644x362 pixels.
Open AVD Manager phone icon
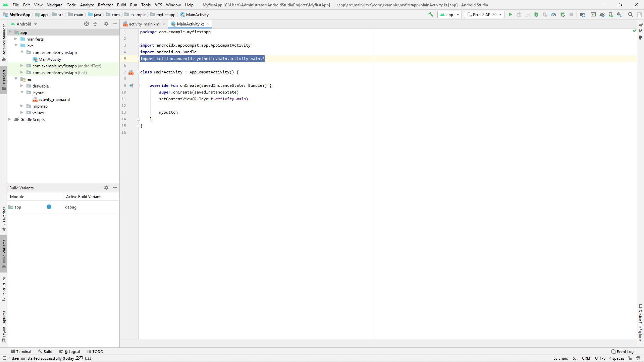pyautogui.click(x=611, y=14)
